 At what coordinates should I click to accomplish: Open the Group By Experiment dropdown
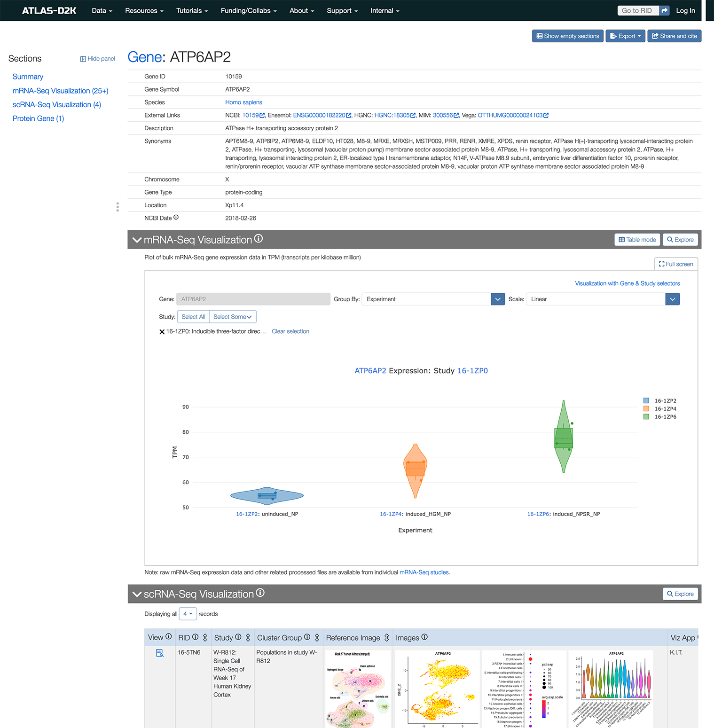tap(433, 299)
